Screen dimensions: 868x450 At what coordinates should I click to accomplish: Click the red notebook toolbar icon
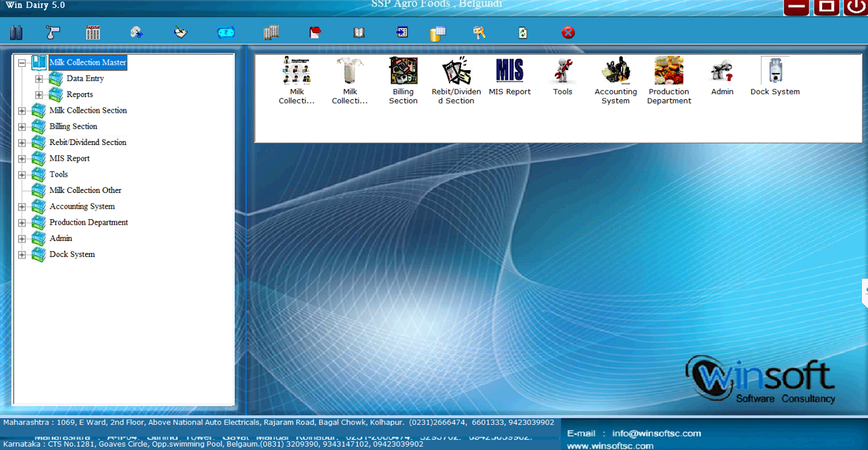pyautogui.click(x=315, y=32)
